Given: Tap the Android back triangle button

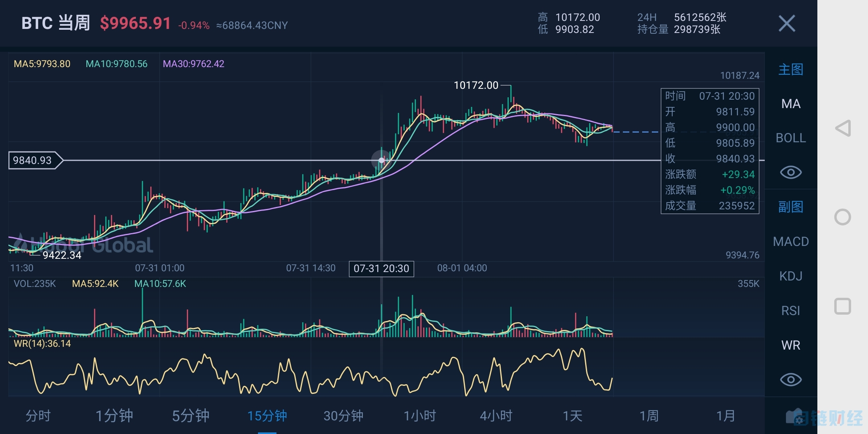Looking at the screenshot, I should point(843,128).
